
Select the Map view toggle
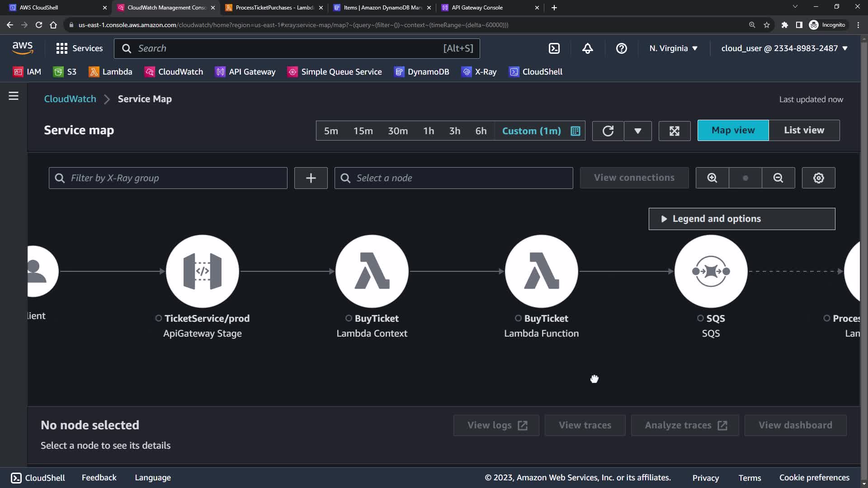click(733, 130)
